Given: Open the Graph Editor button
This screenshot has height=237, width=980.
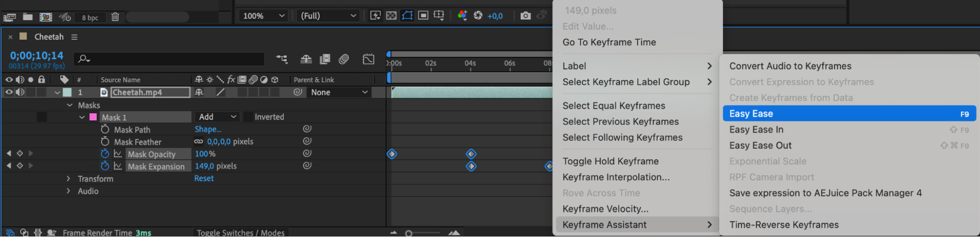Looking at the screenshot, I should (x=368, y=59).
